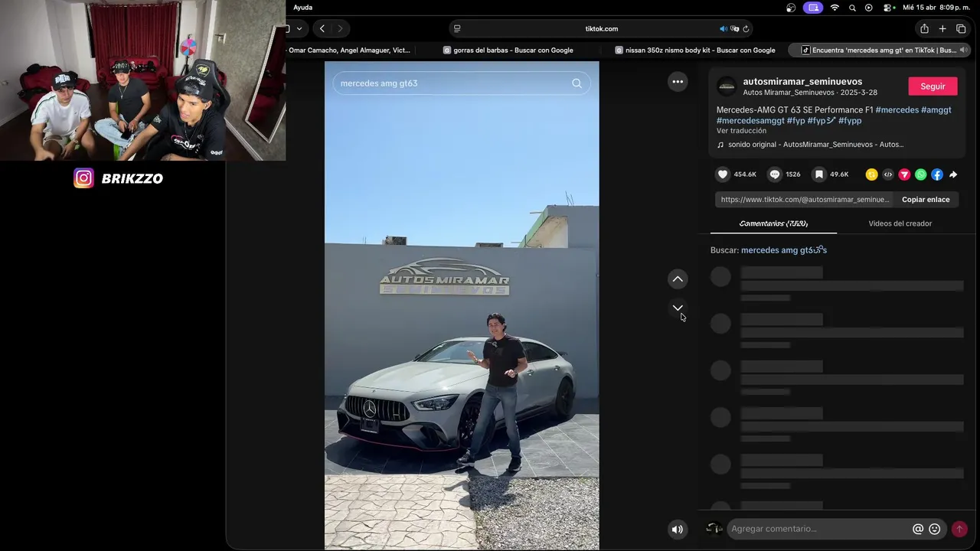Switch to the 'Omar Camacho, Angel Almaguer' tab
This screenshot has width=980, height=551.
tap(349, 51)
